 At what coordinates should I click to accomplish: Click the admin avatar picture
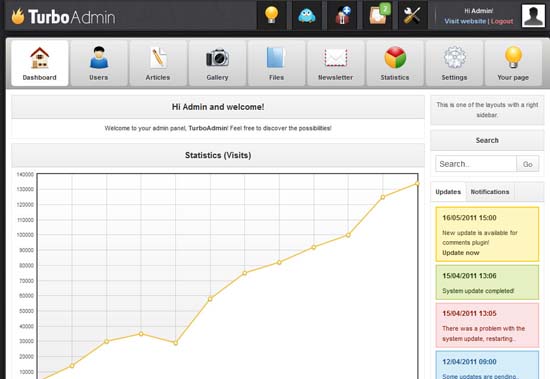(x=533, y=16)
